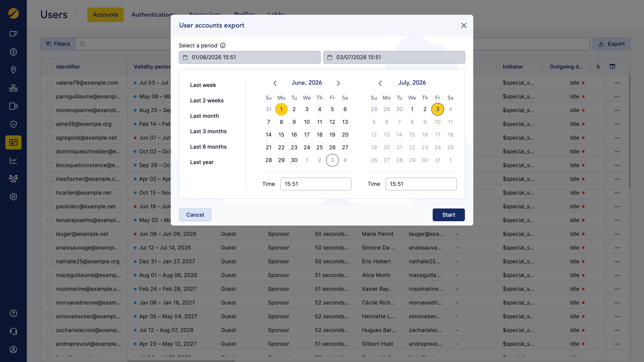Image resolution: width=644 pixels, height=362 pixels.
Task: Check the box for lauger@example.net
Action: [49, 234]
